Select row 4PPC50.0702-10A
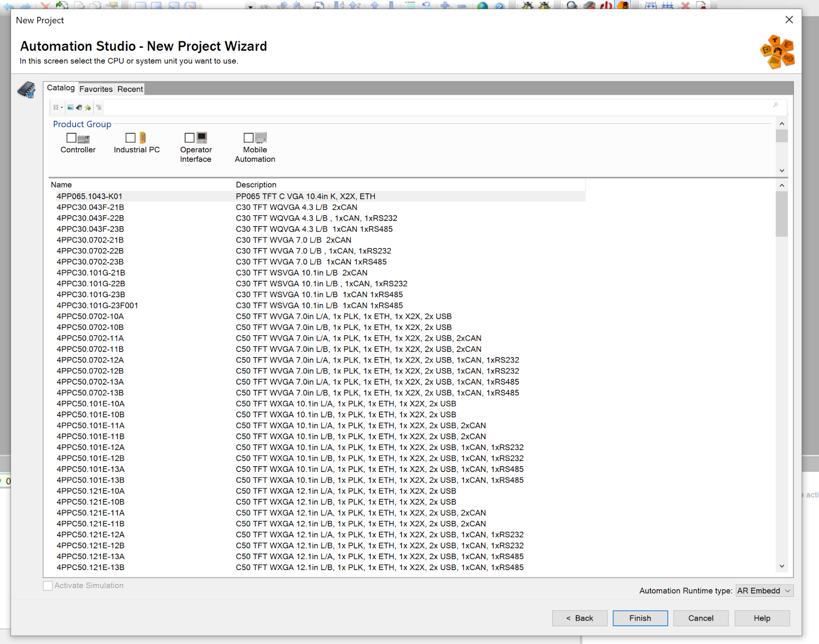Screen dimensions: 819x644 [x=317, y=316]
